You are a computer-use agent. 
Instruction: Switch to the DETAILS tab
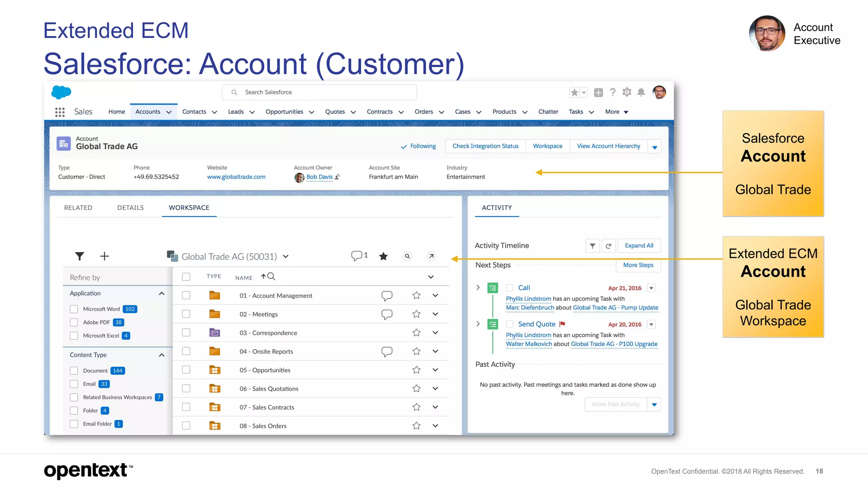point(131,208)
